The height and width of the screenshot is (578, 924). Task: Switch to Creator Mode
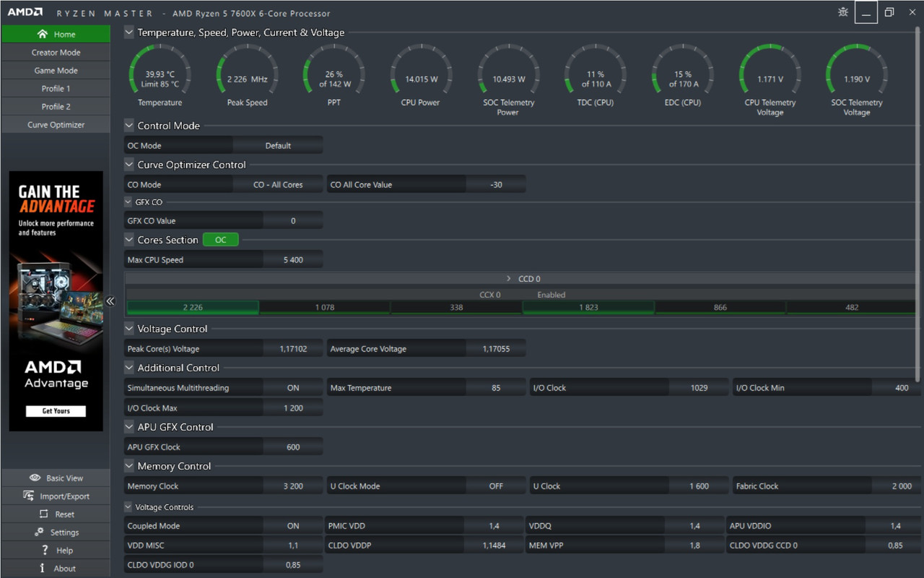[56, 52]
